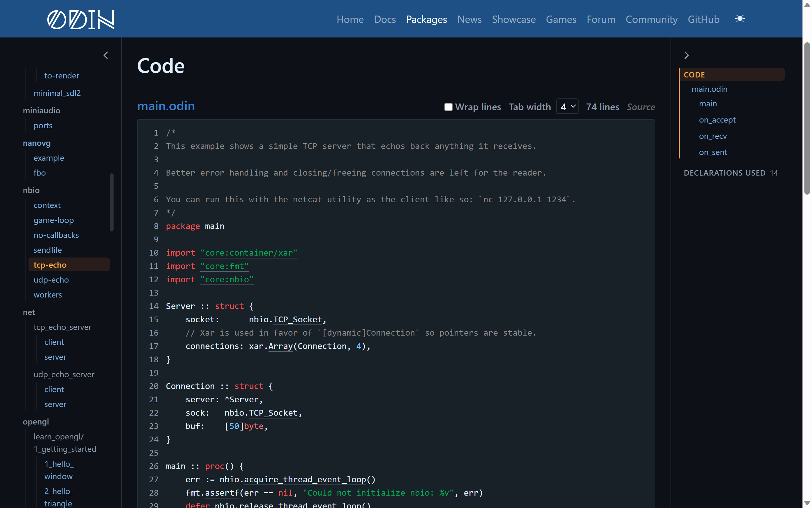The image size is (812, 508).
Task: Open game-loop under nbio
Action: (x=54, y=220)
